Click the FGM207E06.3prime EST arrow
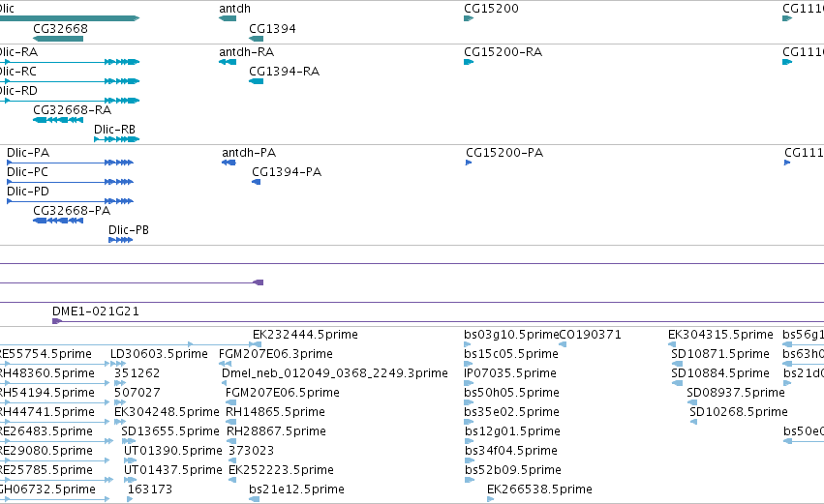The height and width of the screenshot is (504, 824). [x=225, y=364]
